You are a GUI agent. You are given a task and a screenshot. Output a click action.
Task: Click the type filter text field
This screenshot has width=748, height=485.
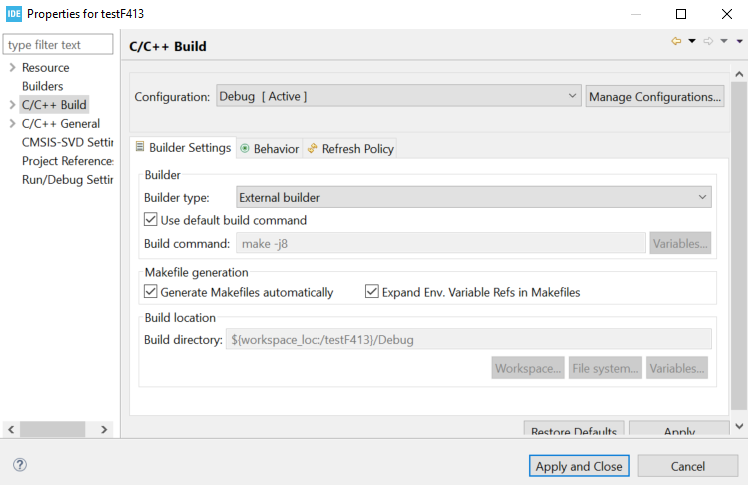click(58, 44)
